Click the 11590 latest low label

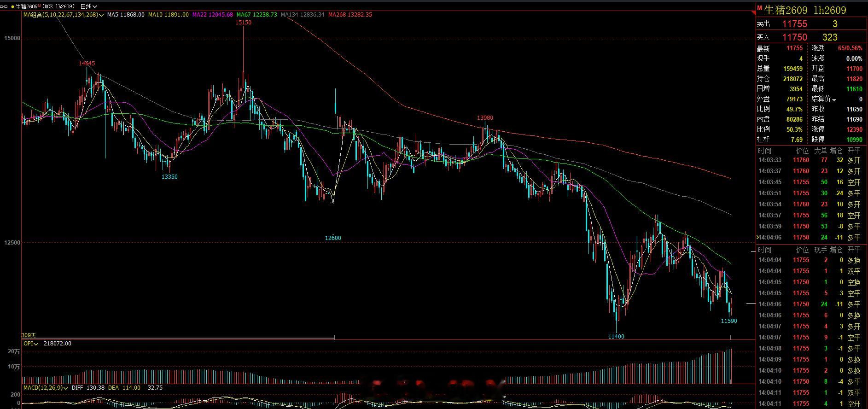click(729, 321)
